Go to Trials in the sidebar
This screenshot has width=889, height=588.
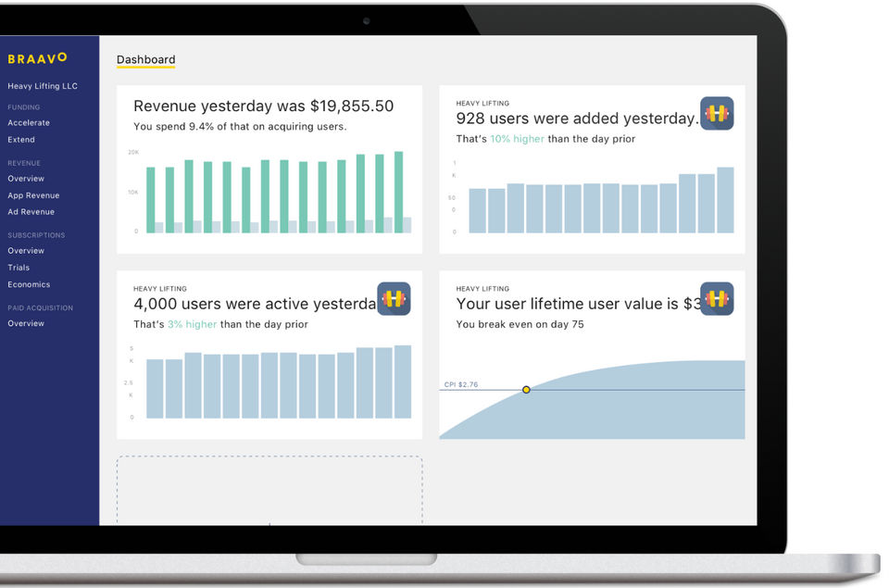tap(19, 268)
